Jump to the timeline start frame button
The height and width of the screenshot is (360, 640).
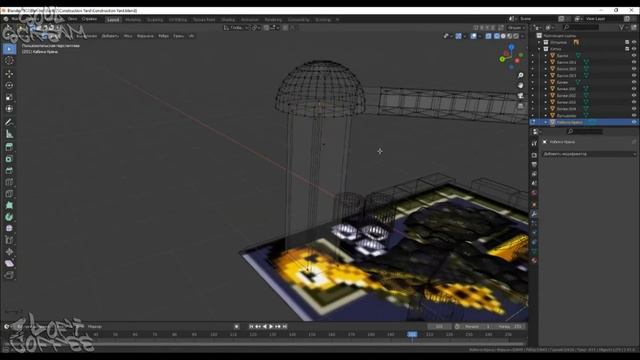point(251,327)
